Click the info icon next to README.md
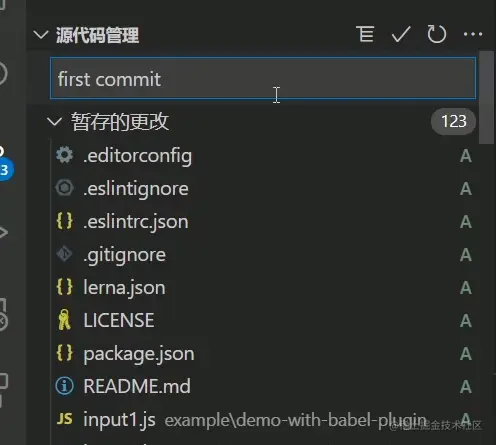 pos(64,386)
